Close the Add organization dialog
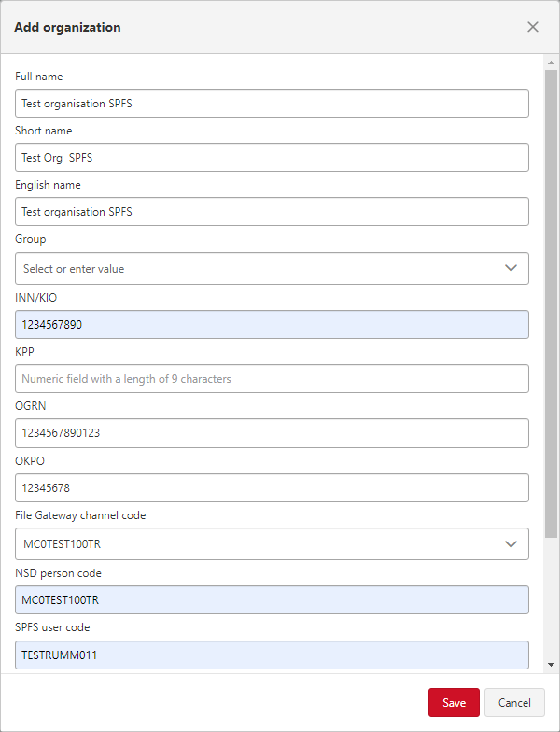The width and height of the screenshot is (560, 732). click(532, 27)
